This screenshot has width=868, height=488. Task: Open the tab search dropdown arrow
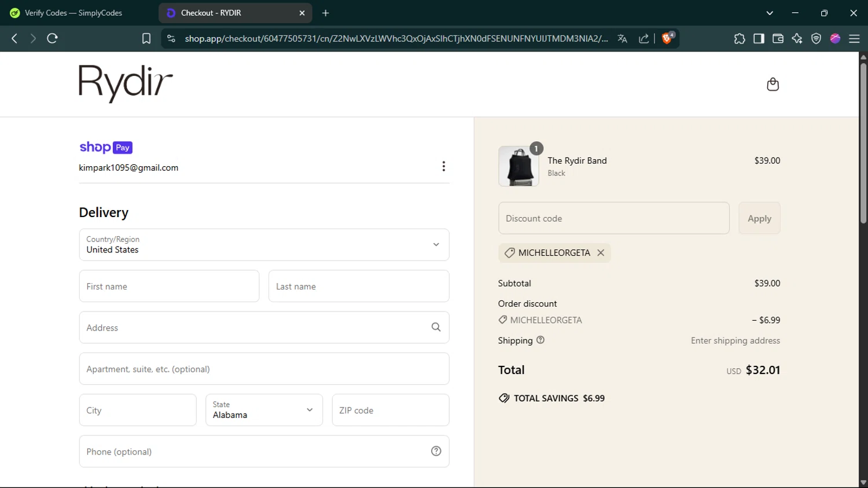(770, 13)
